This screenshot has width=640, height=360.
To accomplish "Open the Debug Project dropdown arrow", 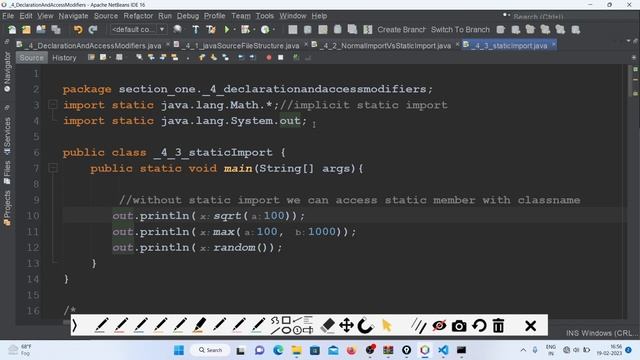I will click(254, 29).
